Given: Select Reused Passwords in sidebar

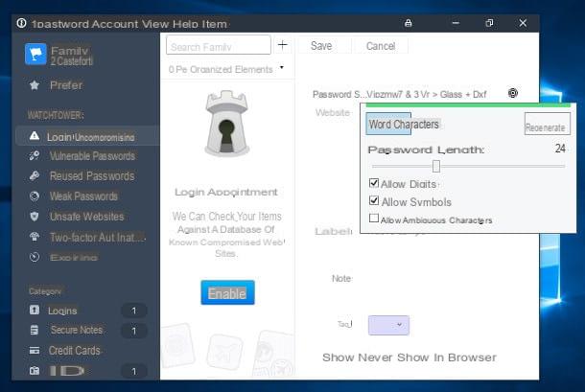Looking at the screenshot, I should [92, 176].
